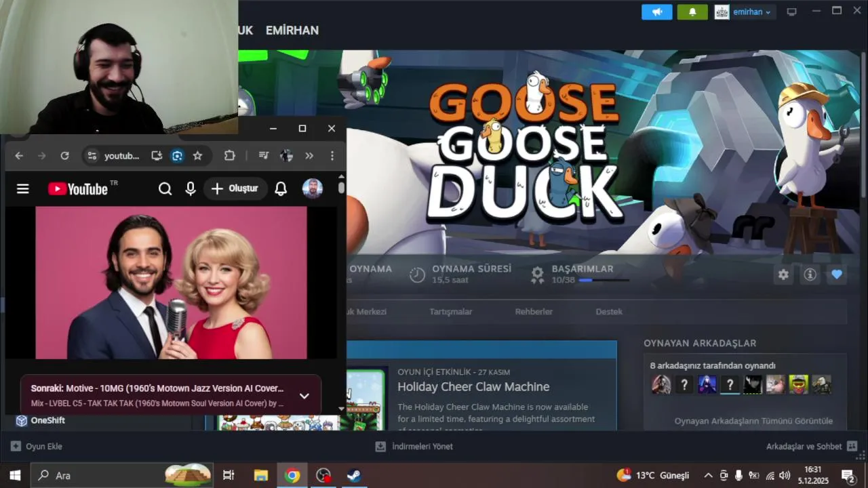Image resolution: width=868 pixels, height=488 pixels.
Task: Show Goose Goose Duck game info icon
Action: coord(810,274)
